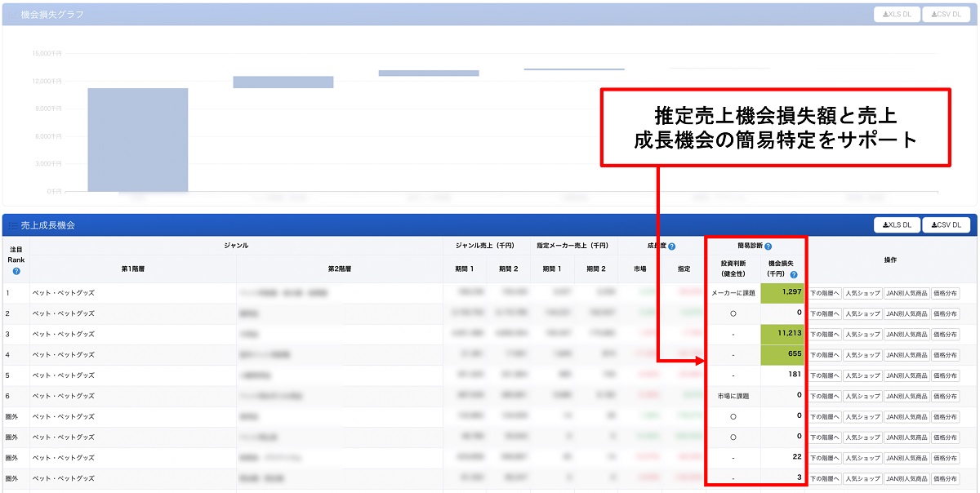
Task: Download the 機会損失グラフ as XLS
Action: click(897, 15)
